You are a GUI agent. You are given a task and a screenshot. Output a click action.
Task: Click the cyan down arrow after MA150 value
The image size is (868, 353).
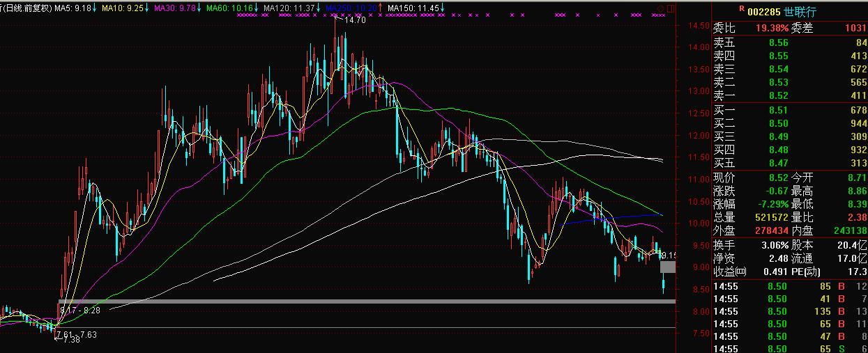tap(443, 8)
